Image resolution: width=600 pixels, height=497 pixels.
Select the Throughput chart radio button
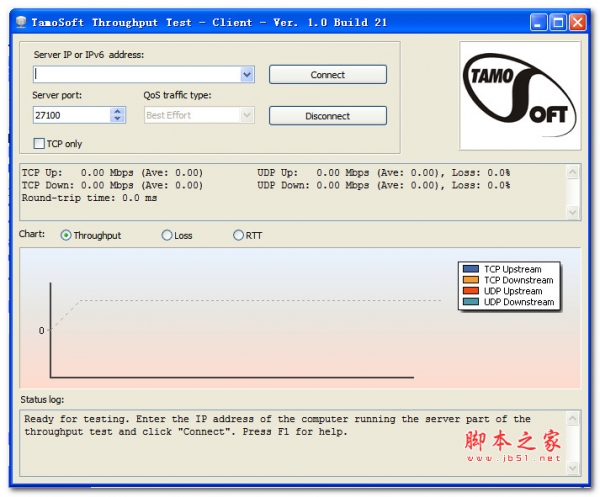(x=66, y=235)
